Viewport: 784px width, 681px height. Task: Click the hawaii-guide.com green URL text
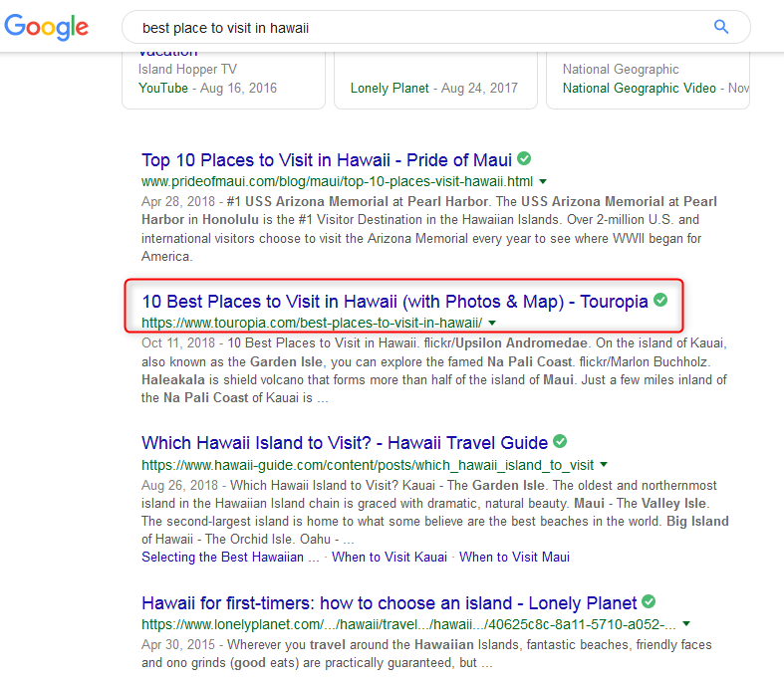[368, 465]
